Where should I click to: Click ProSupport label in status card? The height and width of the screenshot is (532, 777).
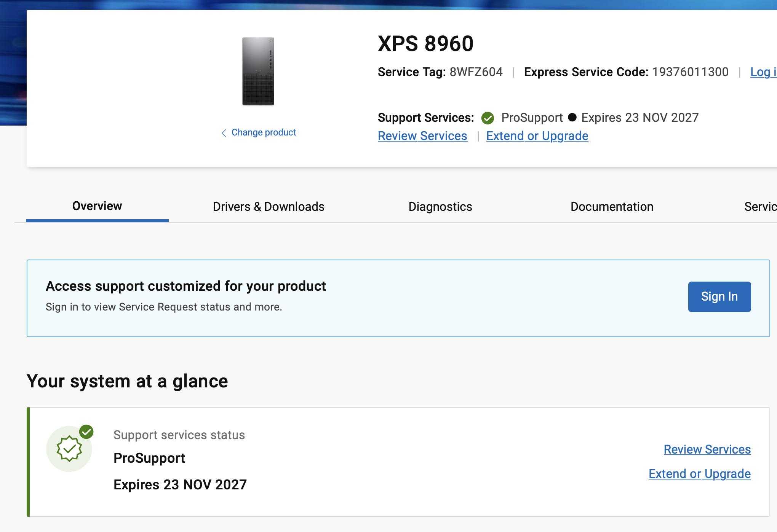coord(149,458)
